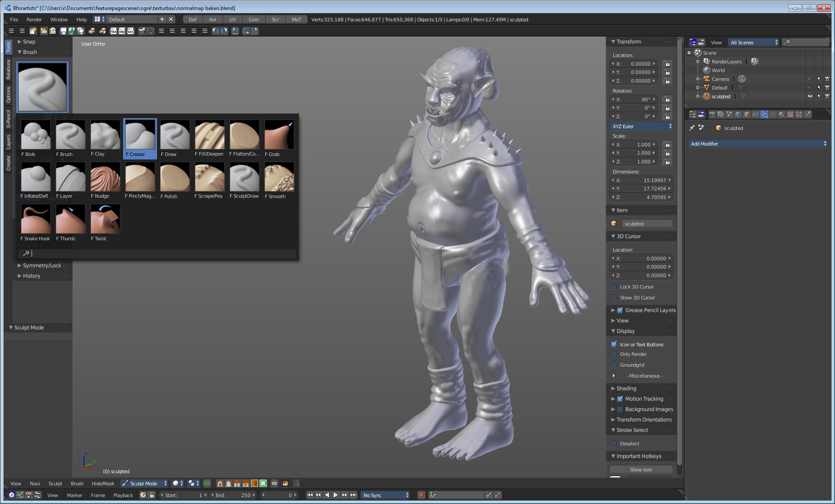Viewport: 835px width, 504px height.
Task: Hide sculpted object via eye icon
Action: tap(810, 96)
